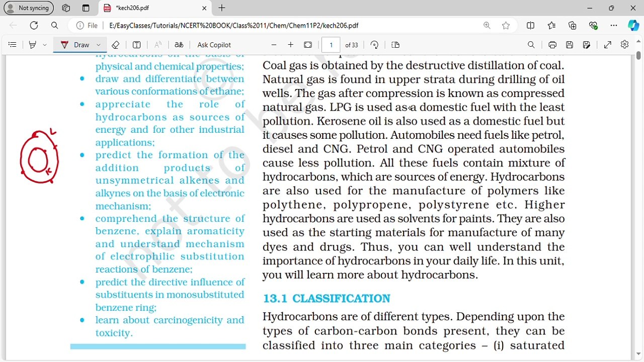View site information for the File URL
Viewport: 644px width, 362px height.
coord(87,26)
